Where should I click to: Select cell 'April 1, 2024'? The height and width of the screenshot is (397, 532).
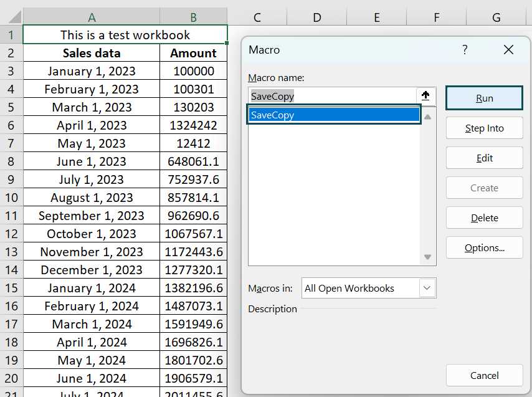tap(92, 342)
